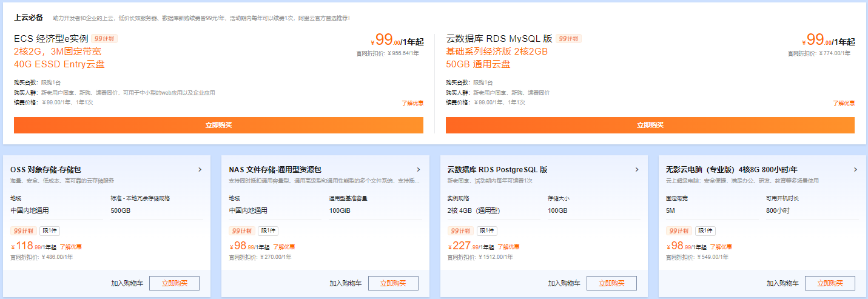Click 99计划 tag in 无影云电脑 card
This screenshot has width=868, height=299.
[678, 230]
